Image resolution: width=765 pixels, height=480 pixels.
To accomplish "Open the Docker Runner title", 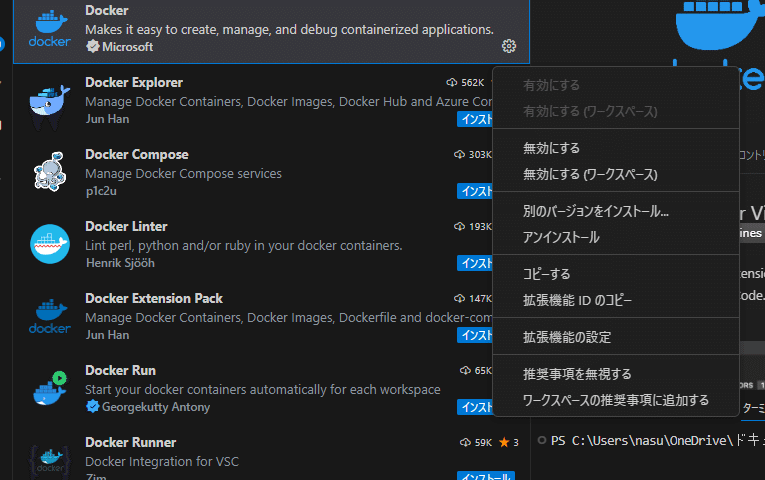I will click(130, 442).
